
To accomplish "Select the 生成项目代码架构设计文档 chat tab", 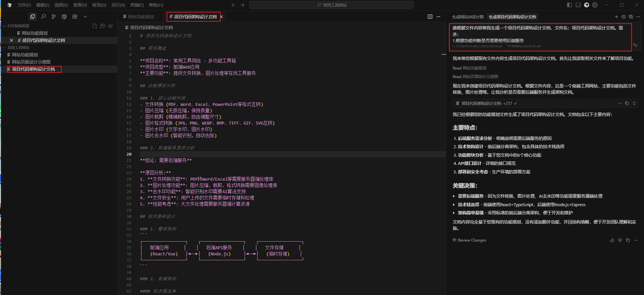I will (513, 17).
